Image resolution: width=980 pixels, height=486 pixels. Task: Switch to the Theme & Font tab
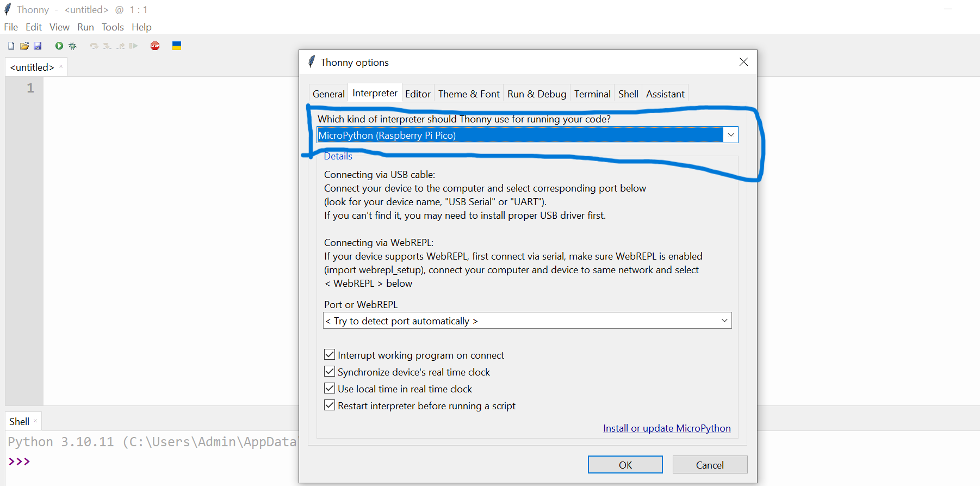pyautogui.click(x=469, y=94)
